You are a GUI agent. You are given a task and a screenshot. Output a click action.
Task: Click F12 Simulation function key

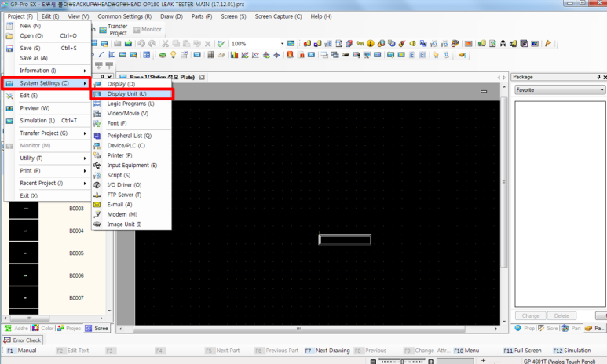coord(572,351)
